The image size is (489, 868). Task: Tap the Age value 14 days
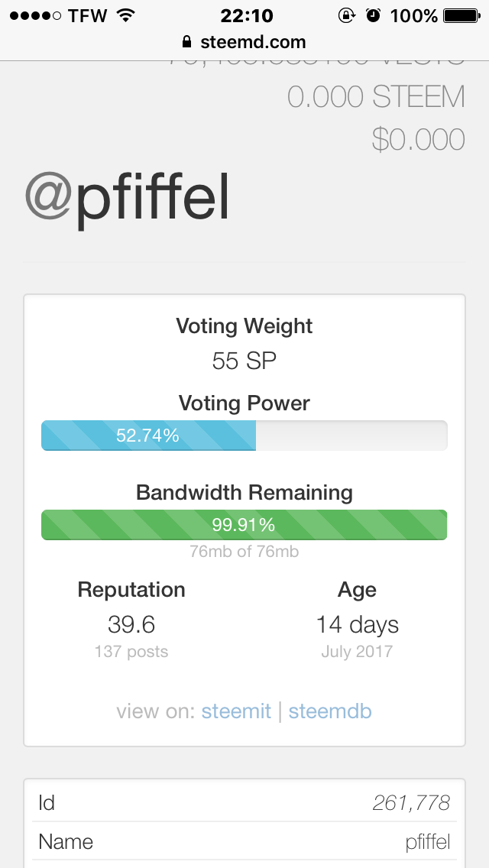357,624
